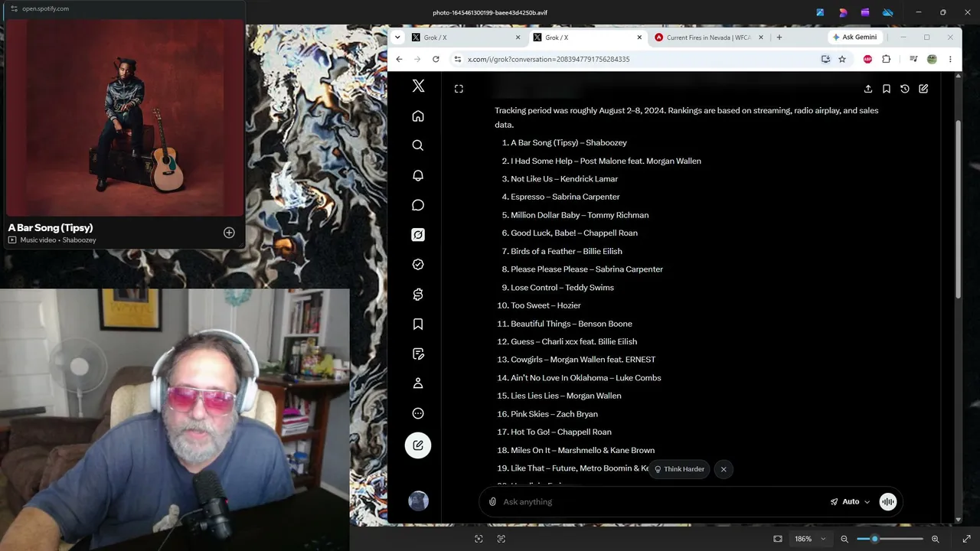
Task: Zoom in with the photo viewer plus magnifier
Action: point(935,539)
